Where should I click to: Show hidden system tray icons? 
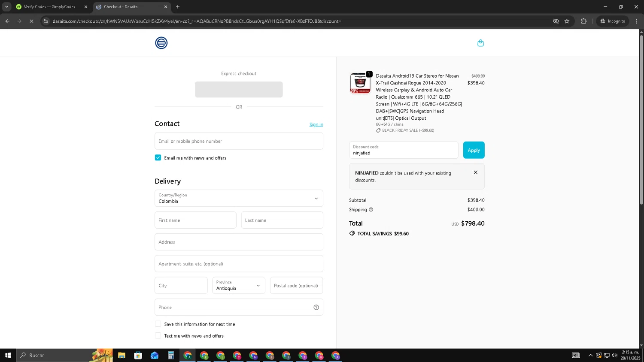coord(590,355)
